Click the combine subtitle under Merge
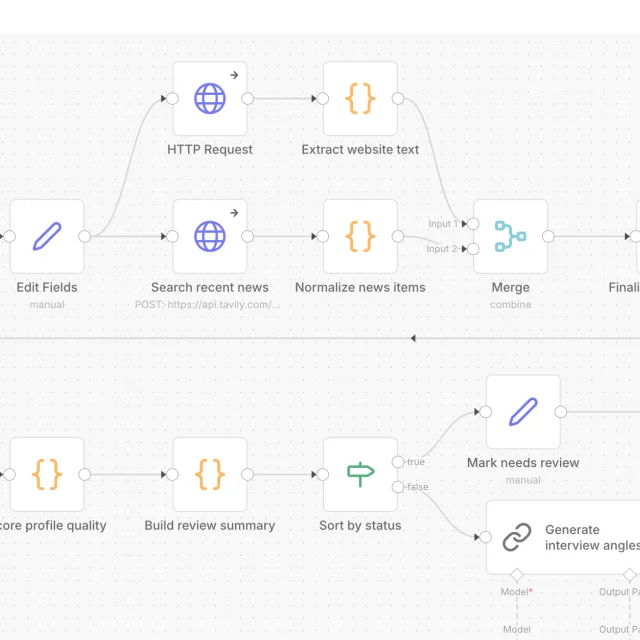 click(x=510, y=304)
